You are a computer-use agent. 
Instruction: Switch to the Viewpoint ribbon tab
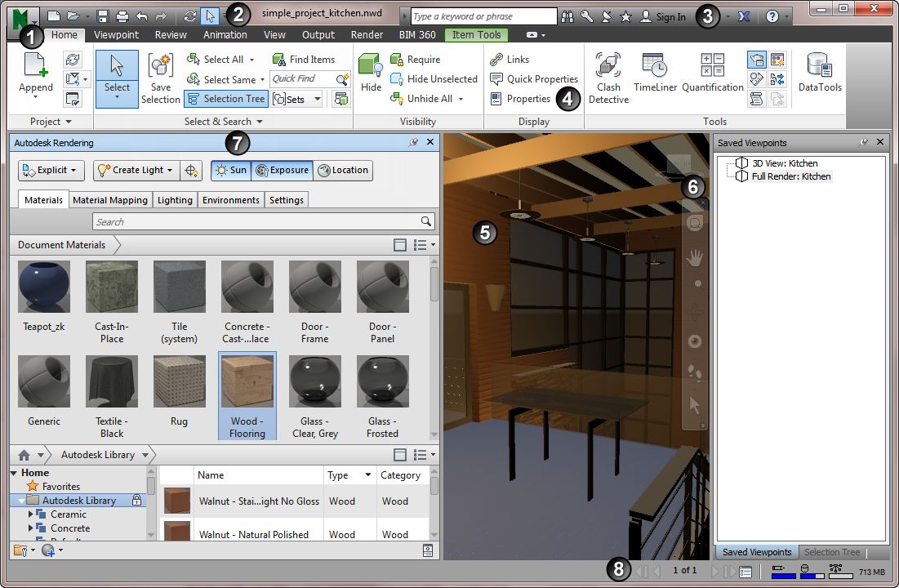(x=116, y=35)
